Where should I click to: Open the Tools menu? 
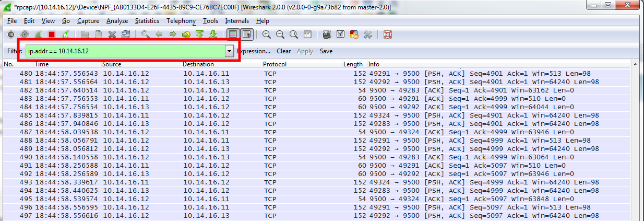click(211, 21)
